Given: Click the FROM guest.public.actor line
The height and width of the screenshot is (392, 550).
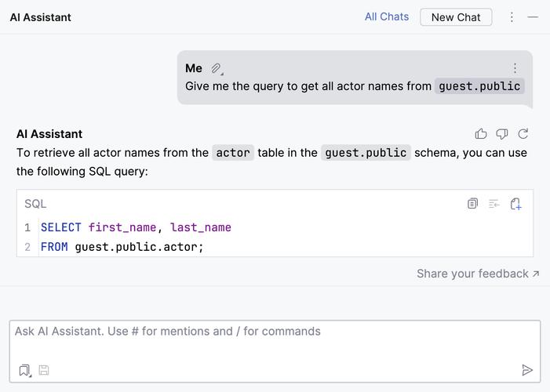Looking at the screenshot, I should (x=122, y=247).
